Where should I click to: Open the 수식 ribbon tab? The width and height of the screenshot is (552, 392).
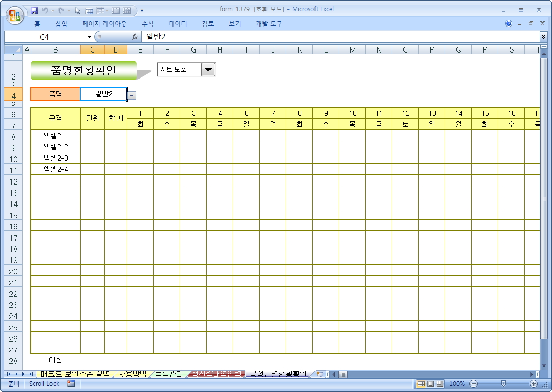point(148,24)
